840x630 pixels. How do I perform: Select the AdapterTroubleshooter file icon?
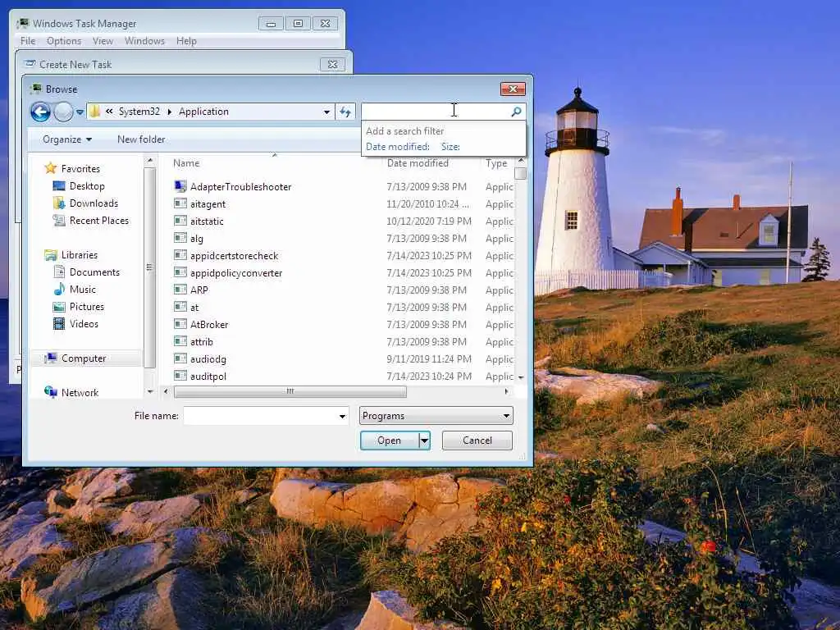tap(180, 186)
